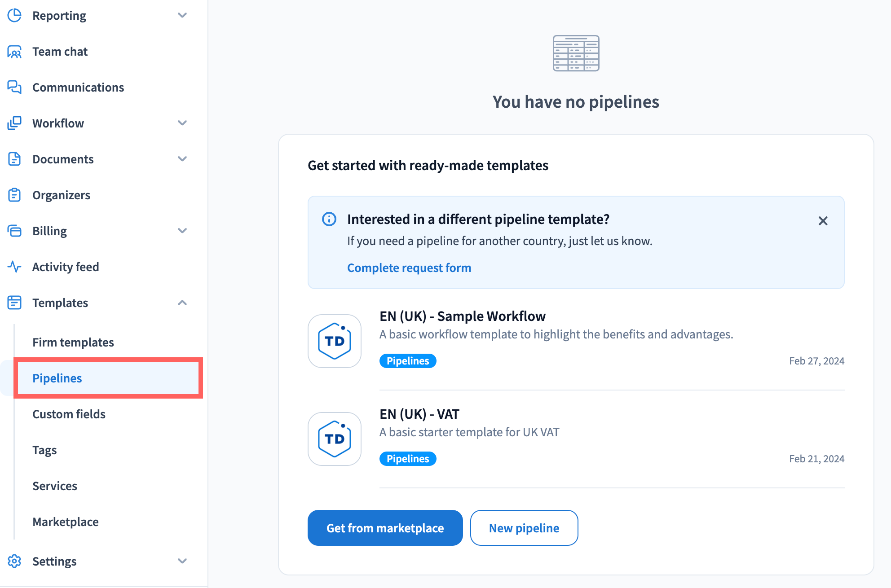Click the Organizers clipboard icon

(14, 195)
